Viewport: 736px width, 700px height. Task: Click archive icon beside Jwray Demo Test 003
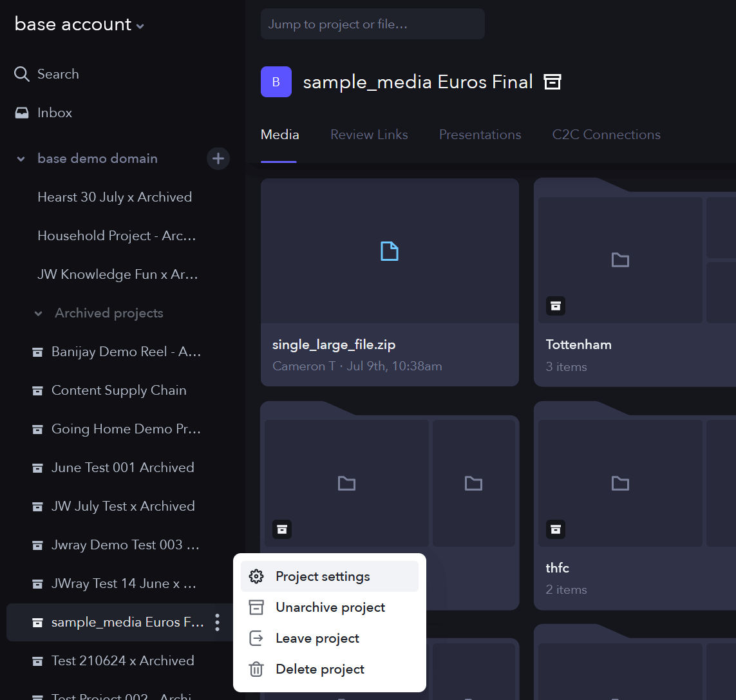point(37,545)
